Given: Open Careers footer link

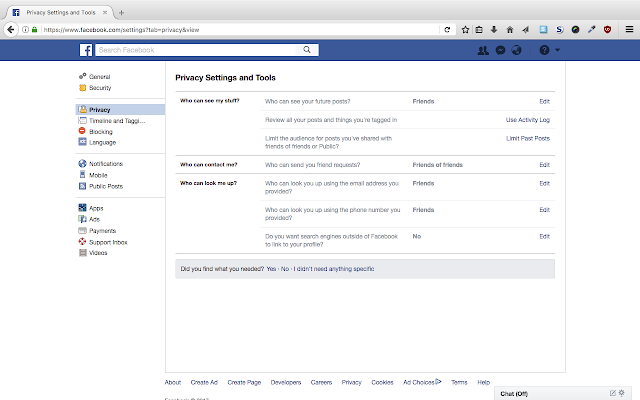Looking at the screenshot, I should 321,382.
